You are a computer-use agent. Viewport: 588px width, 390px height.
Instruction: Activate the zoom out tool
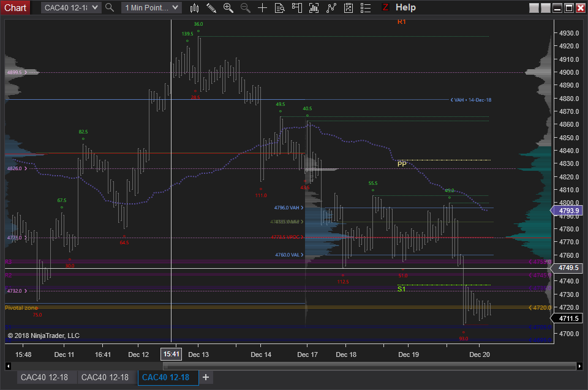click(245, 8)
